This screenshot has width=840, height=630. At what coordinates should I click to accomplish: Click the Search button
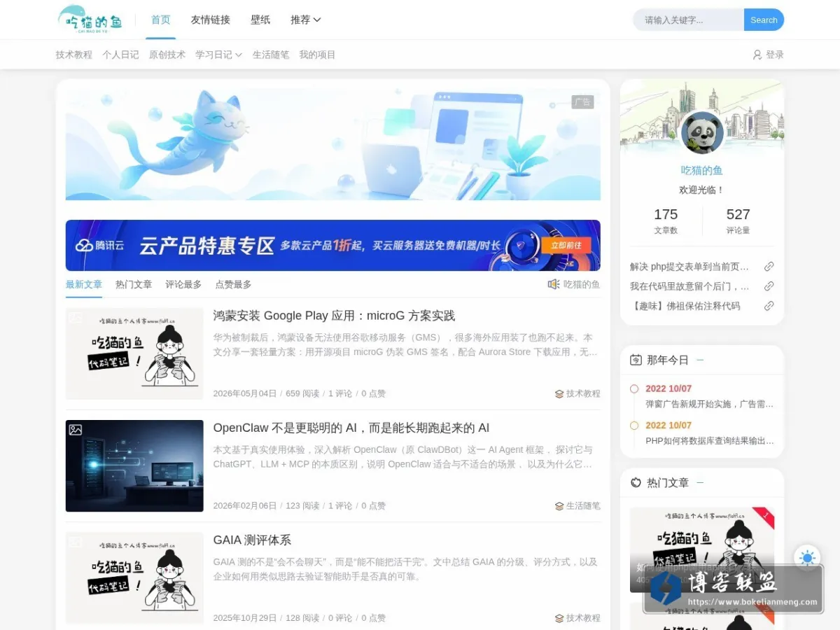pos(764,20)
